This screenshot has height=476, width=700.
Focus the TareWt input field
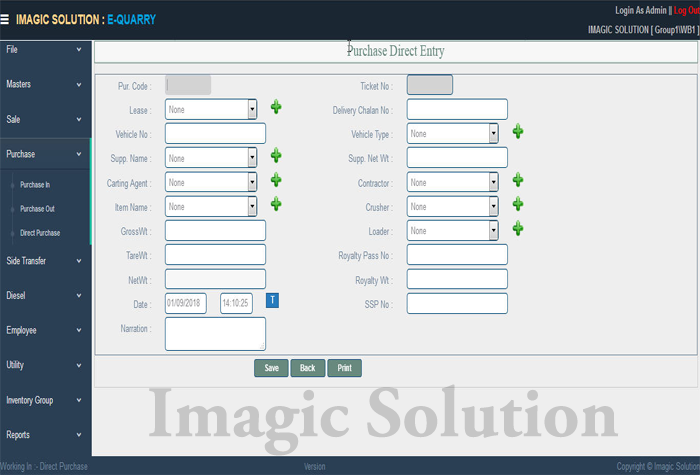[215, 255]
